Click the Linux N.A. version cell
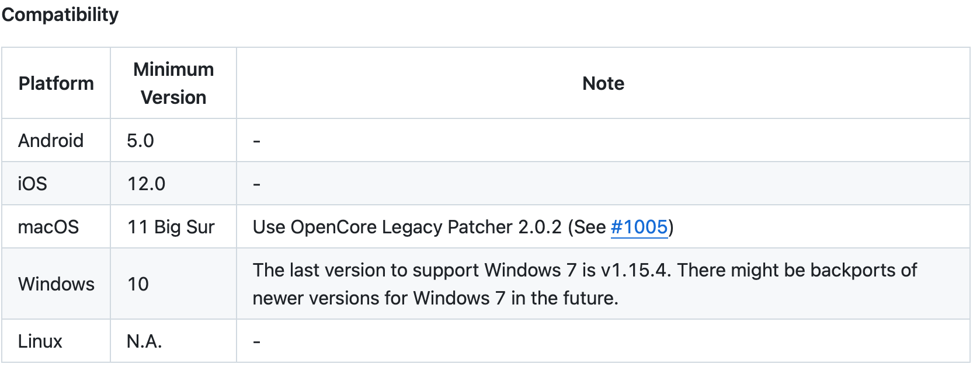This screenshot has height=371, width=980. pos(144,341)
